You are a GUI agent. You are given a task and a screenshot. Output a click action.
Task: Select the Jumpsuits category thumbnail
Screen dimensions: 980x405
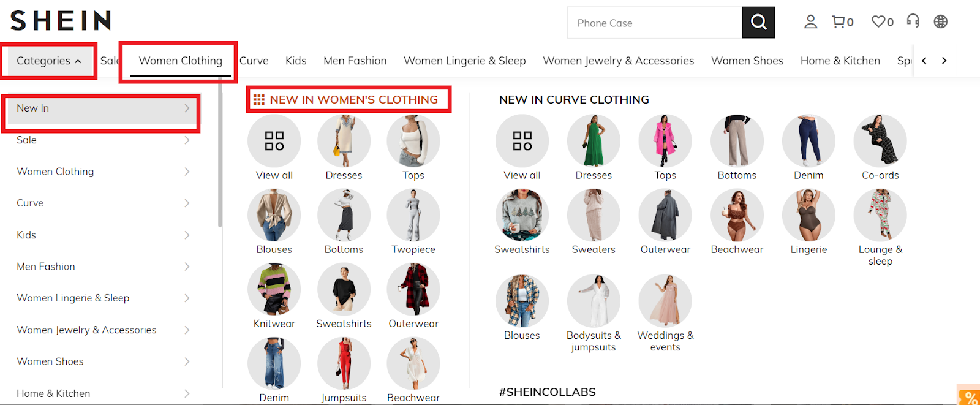[344, 363]
